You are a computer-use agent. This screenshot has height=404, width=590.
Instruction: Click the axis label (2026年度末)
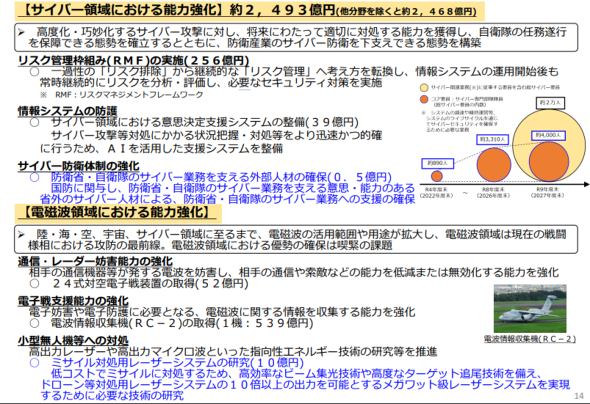(x=494, y=196)
